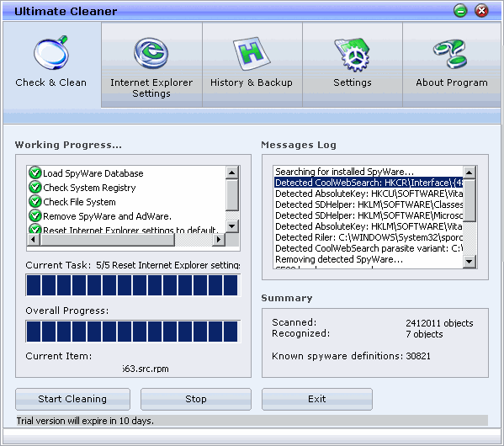This screenshot has height=446, width=504.
Task: Select 'Reset Internet Explorer settings to default' row
Action: [127, 229]
